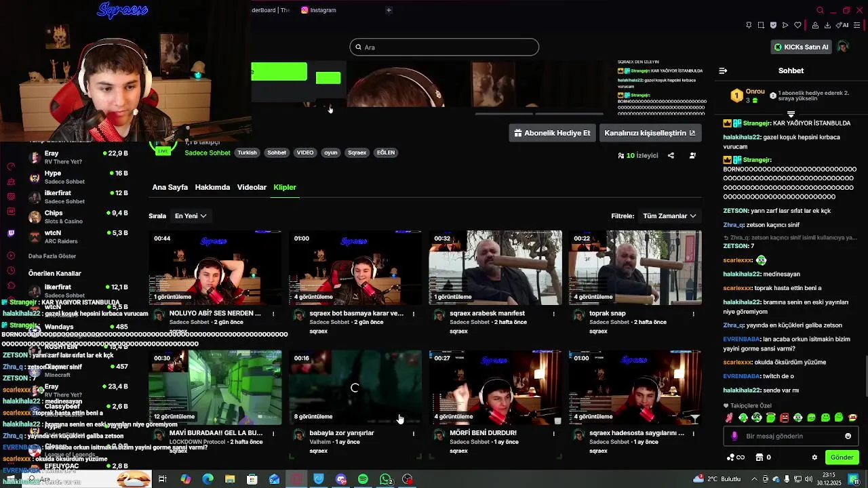Click the Onrou top gifter entry
The image size is (868, 488).
tap(748, 96)
